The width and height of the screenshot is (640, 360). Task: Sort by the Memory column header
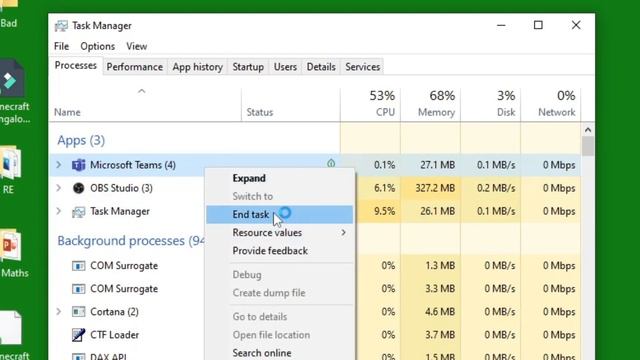(431, 104)
